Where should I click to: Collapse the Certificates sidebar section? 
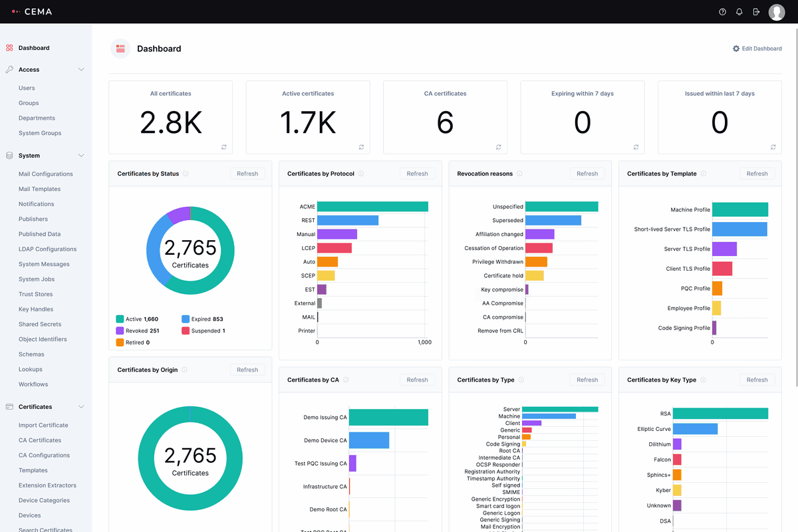click(81, 407)
